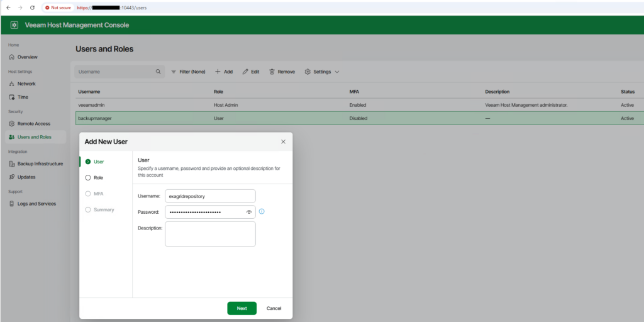Select the User step in wizard
This screenshot has width=644, height=322.
point(98,162)
